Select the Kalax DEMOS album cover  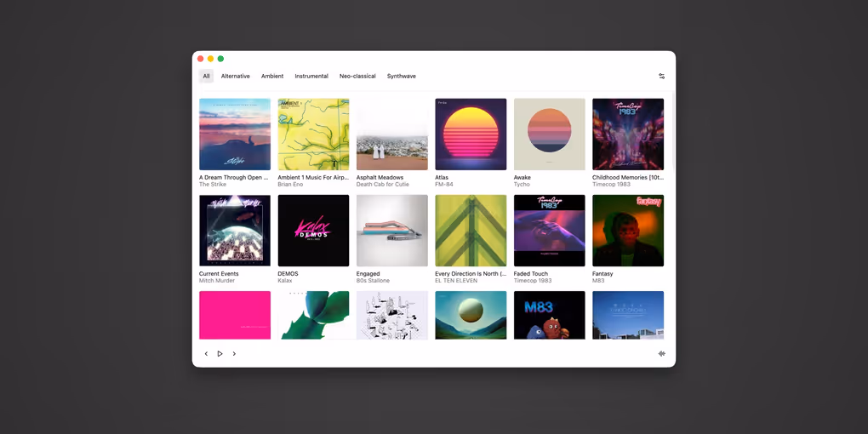313,231
